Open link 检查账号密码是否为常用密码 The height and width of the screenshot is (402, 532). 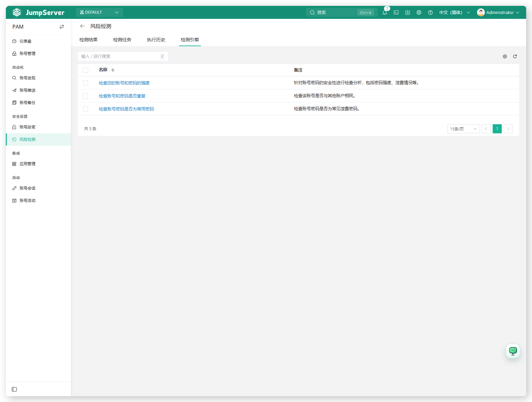[126, 109]
